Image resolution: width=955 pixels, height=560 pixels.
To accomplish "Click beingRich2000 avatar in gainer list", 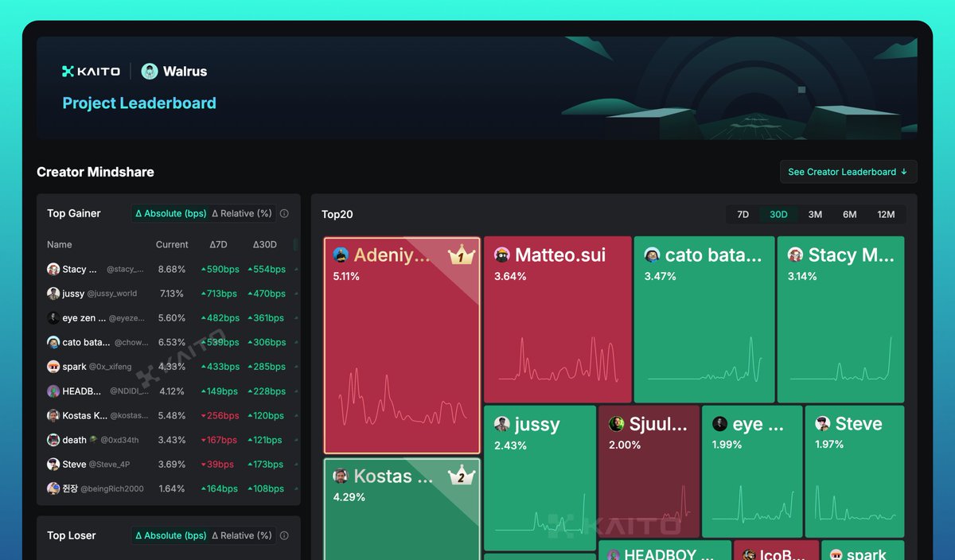I will (x=53, y=488).
